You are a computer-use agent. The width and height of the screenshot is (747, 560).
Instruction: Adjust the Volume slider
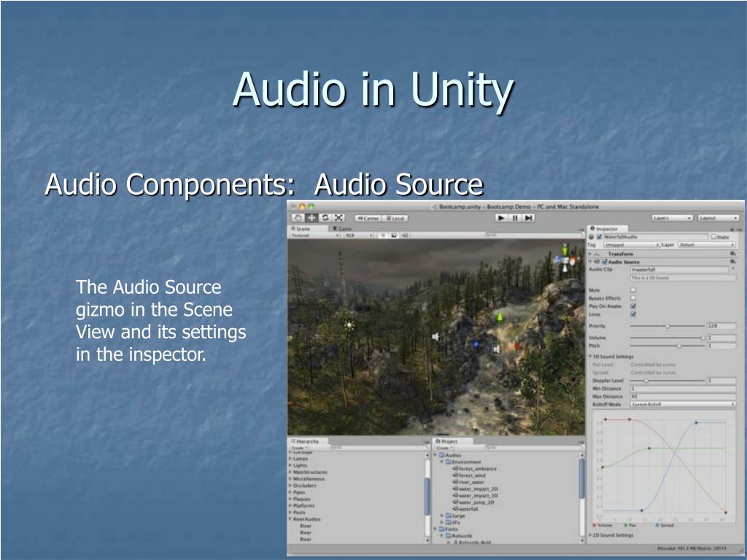click(667, 338)
